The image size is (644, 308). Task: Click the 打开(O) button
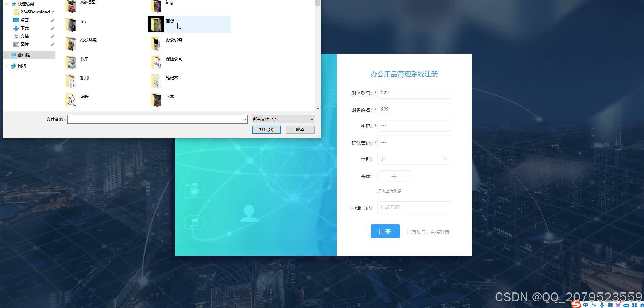click(x=266, y=129)
